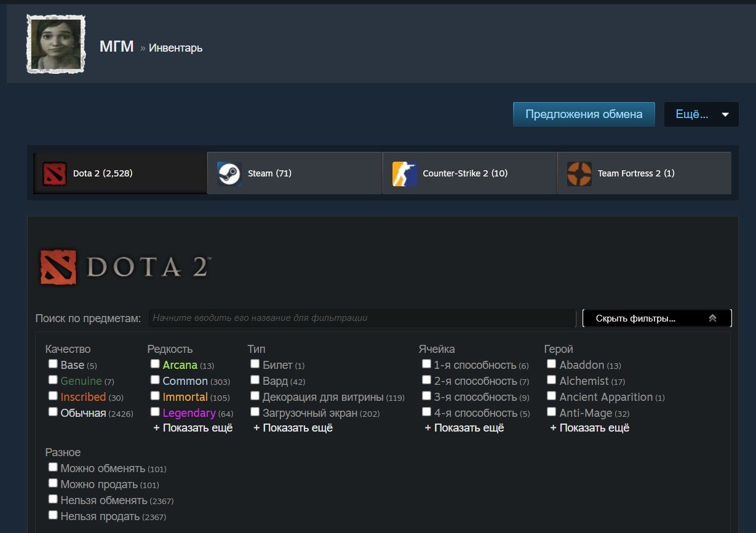756x533 pixels.
Task: Check the Билет type filter
Action: 255,364
